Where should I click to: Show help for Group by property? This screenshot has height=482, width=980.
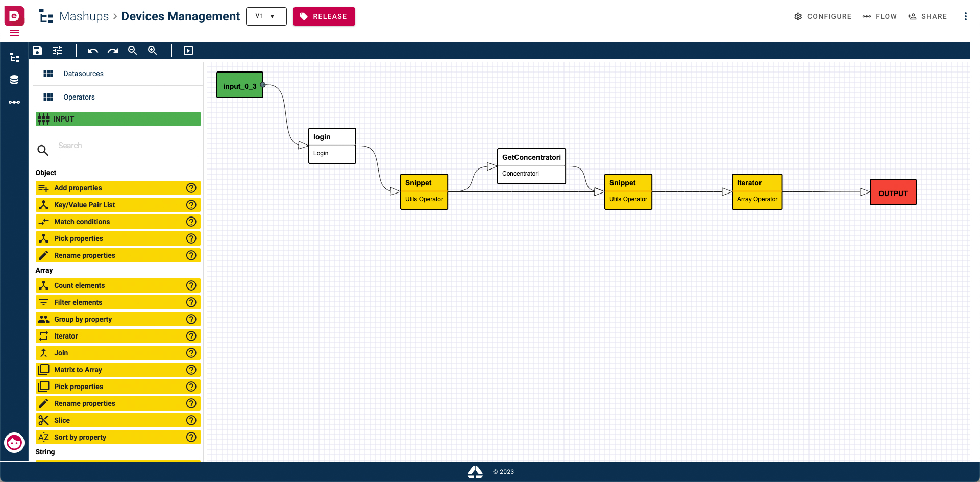click(x=191, y=319)
